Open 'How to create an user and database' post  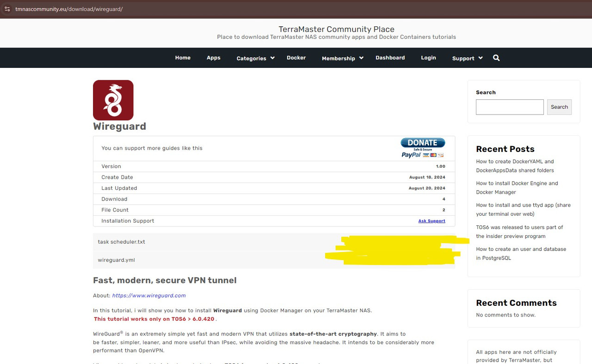[x=521, y=253]
